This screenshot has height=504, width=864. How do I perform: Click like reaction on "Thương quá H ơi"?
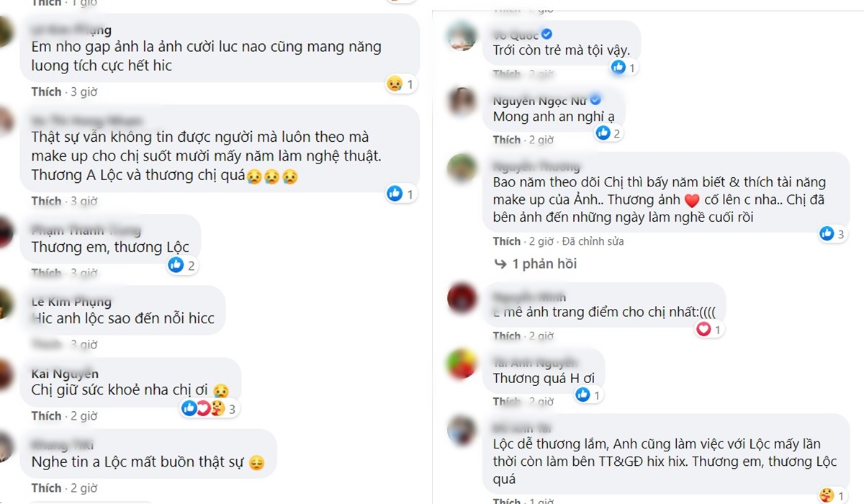[582, 395]
